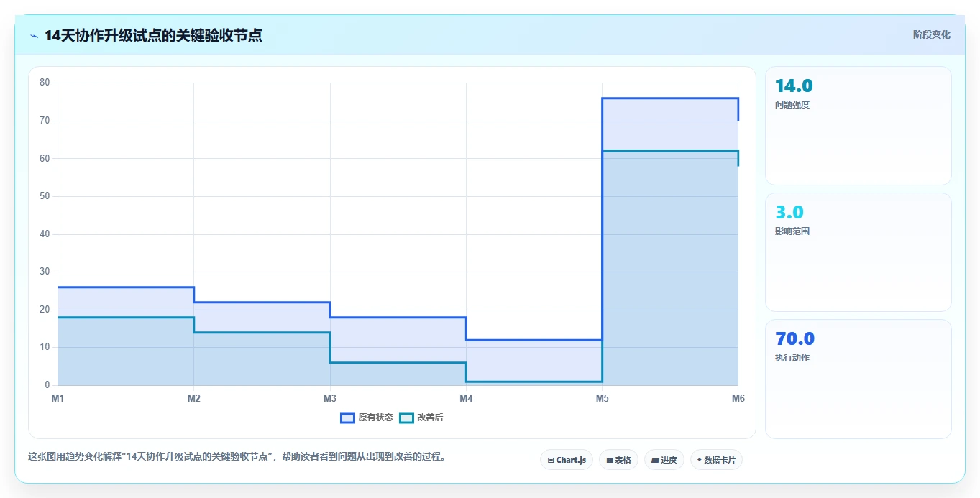
Task: Click the 70 y-axis tick label
Action: (x=45, y=121)
